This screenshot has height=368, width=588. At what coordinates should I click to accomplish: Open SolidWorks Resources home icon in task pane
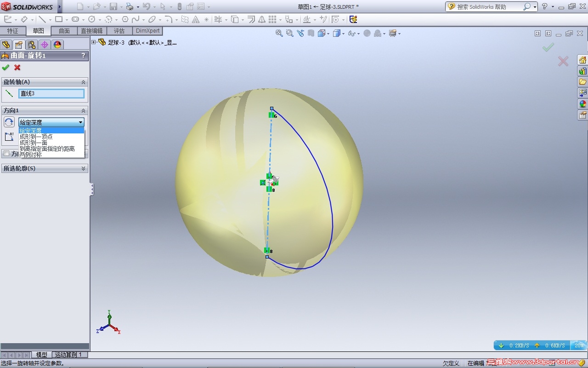pos(582,60)
